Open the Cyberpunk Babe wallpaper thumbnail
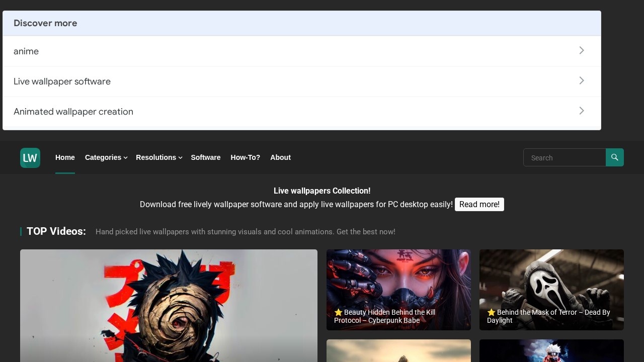 pyautogui.click(x=398, y=290)
